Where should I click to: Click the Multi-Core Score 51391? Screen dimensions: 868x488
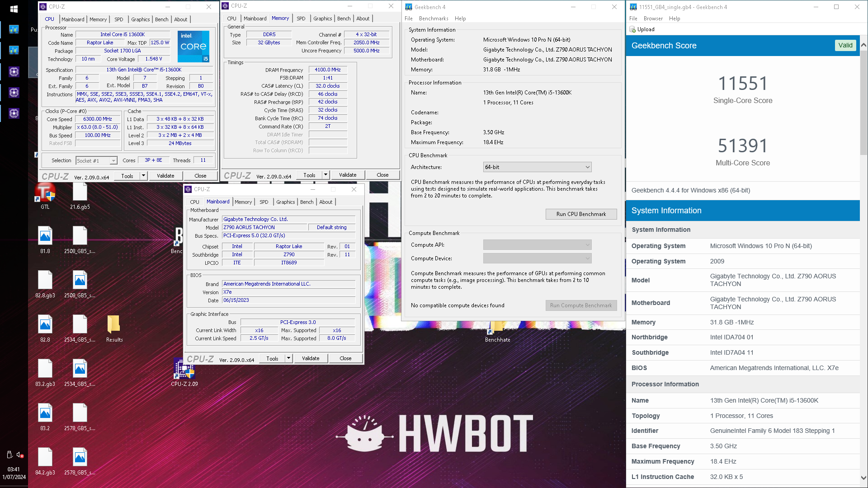(743, 146)
